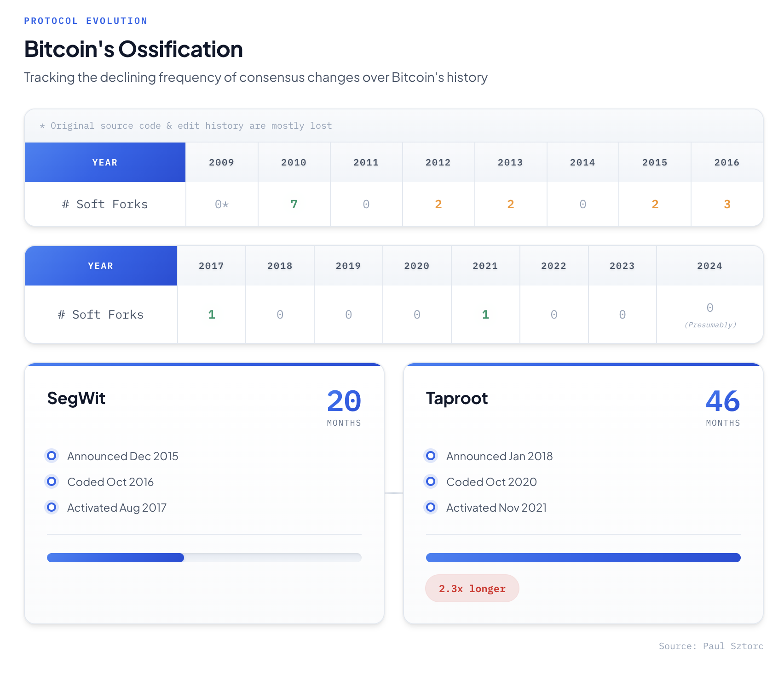
Task: Click the bullet beside Announced Dec 2015
Action: click(52, 456)
